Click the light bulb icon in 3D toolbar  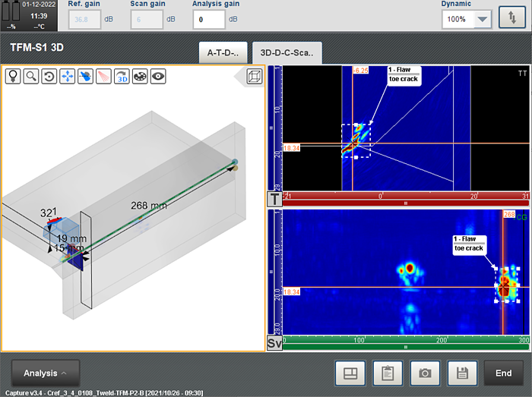[12, 76]
